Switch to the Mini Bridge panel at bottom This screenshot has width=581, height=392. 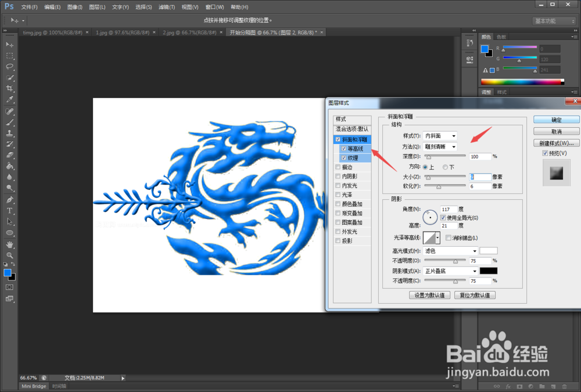(x=33, y=386)
